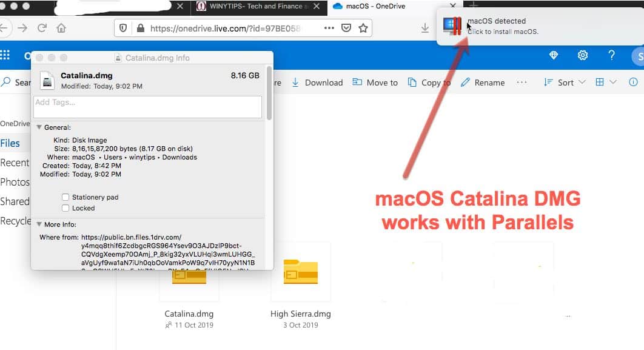
Task: Select the High Sierra.dmg file name
Action: (x=301, y=314)
